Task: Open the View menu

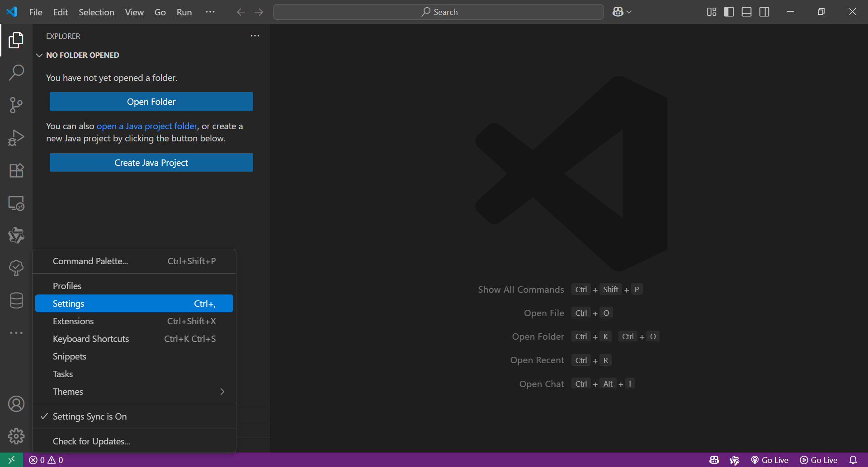Action: coord(134,12)
